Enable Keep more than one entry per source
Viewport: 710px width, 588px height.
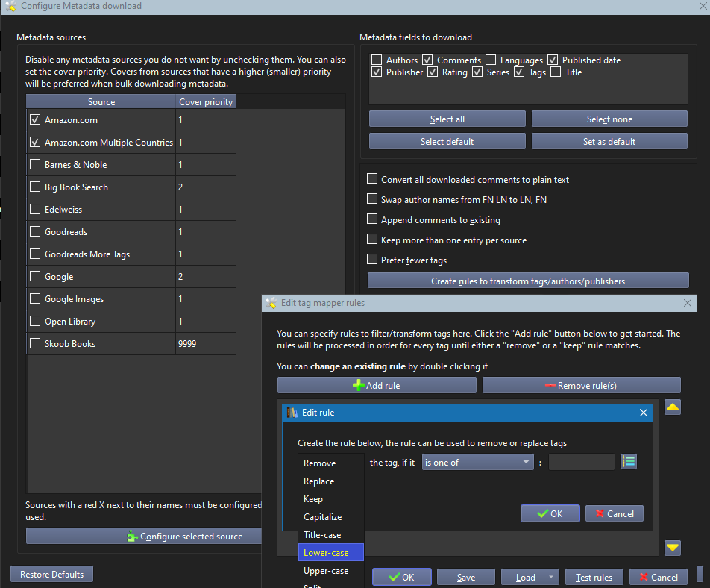(371, 240)
